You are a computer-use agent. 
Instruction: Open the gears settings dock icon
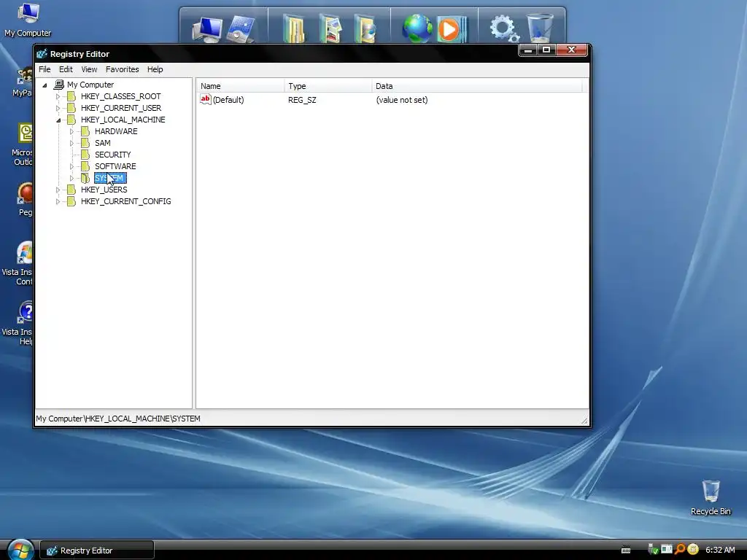(x=504, y=28)
